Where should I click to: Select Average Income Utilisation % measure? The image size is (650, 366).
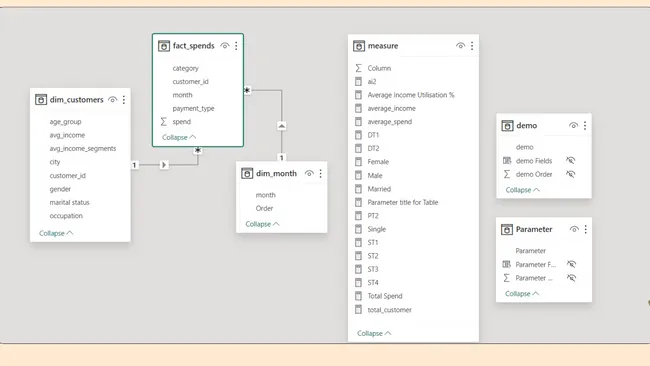[411, 95]
